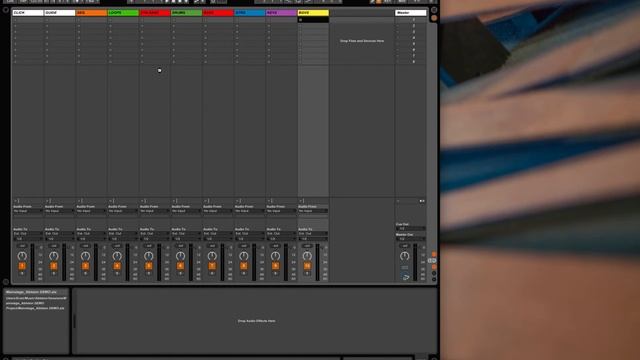640x360 pixels.
Task: Click the clip stop icon of KEYS track
Action: pos(269,201)
